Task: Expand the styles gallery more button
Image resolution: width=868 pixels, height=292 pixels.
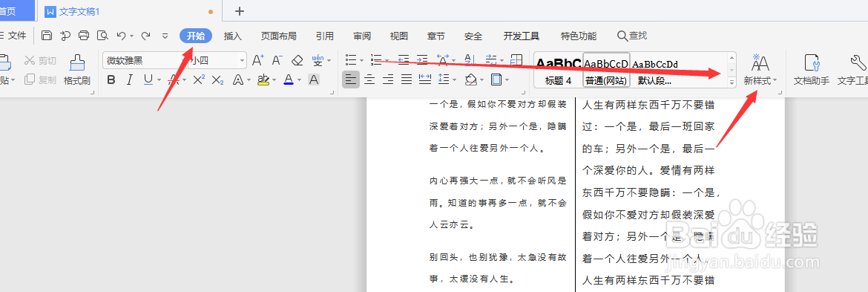Action: [x=731, y=82]
